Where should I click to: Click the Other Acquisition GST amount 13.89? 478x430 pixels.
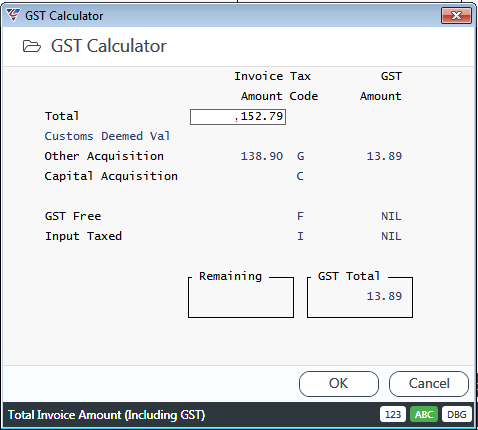point(384,156)
